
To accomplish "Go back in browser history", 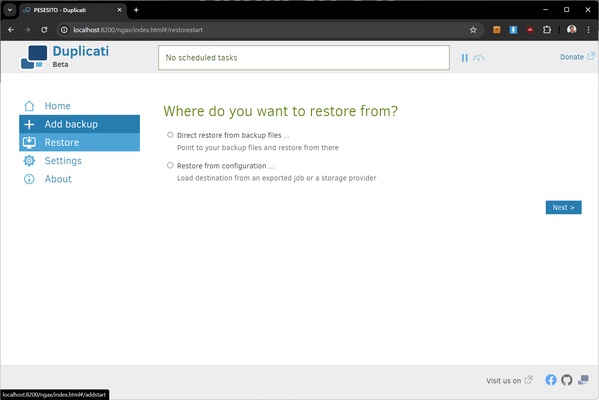I will point(11,30).
